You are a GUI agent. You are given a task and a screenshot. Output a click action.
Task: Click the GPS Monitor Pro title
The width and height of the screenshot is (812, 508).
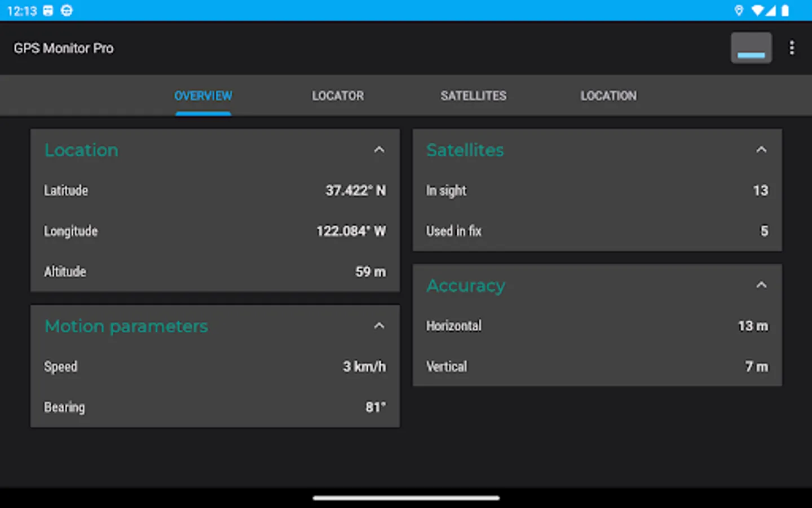(64, 49)
